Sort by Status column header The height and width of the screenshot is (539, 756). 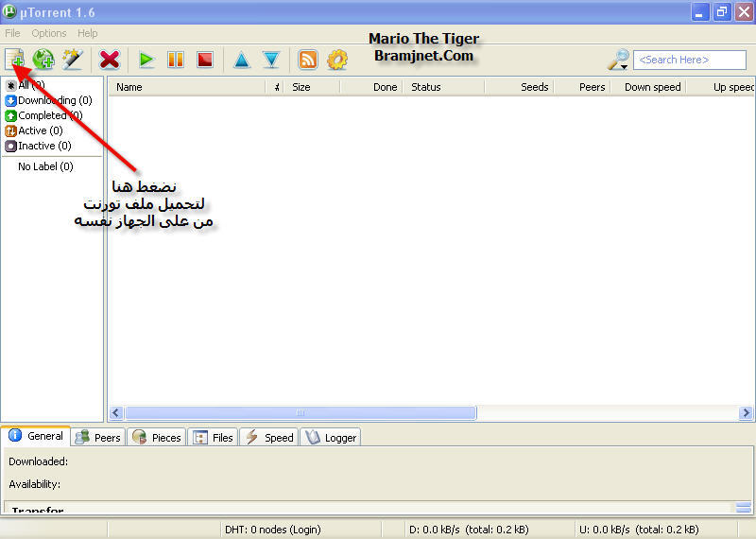click(443, 87)
